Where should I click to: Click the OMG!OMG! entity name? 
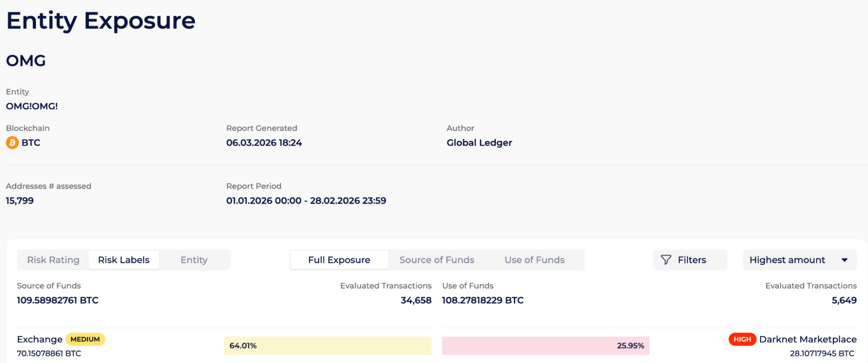pyautogui.click(x=32, y=106)
